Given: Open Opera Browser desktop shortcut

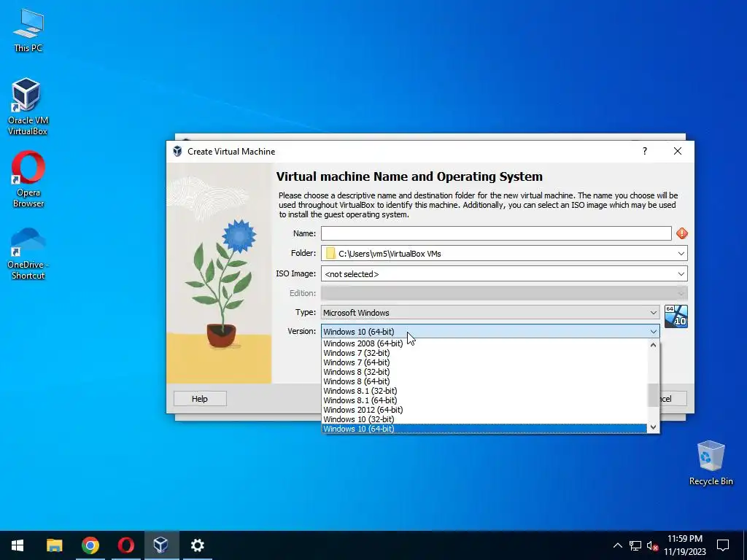Looking at the screenshot, I should tap(28, 179).
